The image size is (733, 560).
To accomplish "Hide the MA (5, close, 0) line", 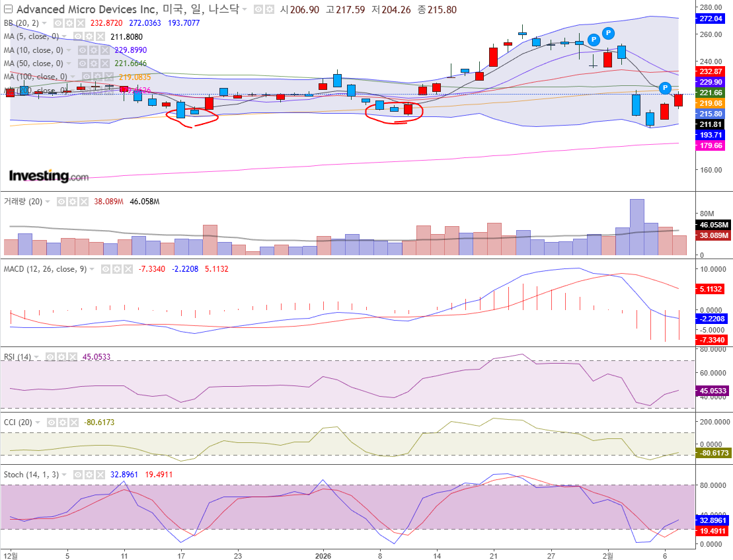I will 78,36.
